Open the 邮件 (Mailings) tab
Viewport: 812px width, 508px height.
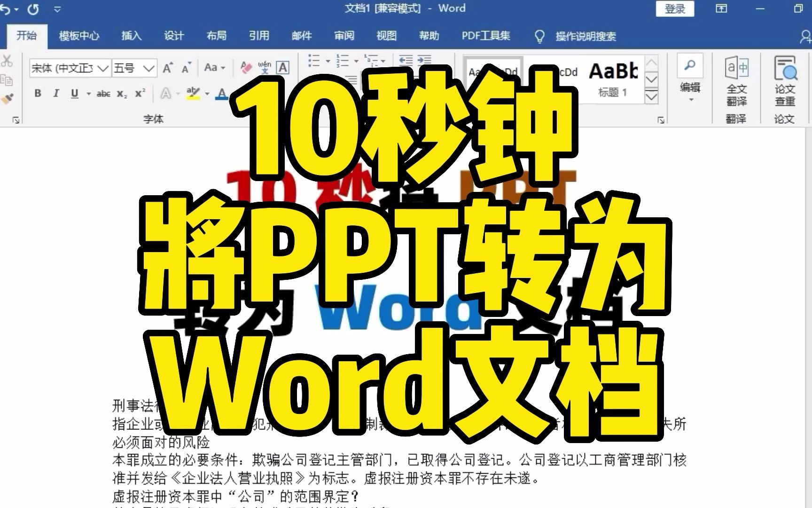point(302,36)
